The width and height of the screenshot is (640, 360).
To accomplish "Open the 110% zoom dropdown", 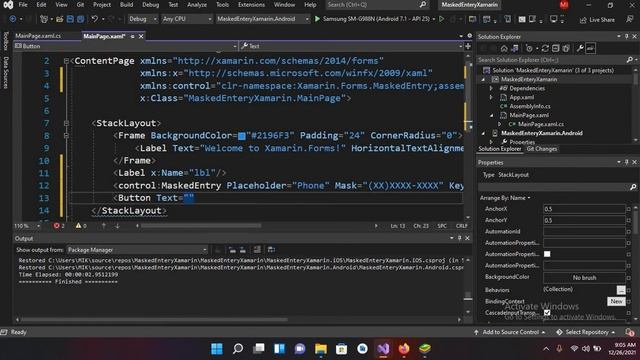I will pos(27,226).
